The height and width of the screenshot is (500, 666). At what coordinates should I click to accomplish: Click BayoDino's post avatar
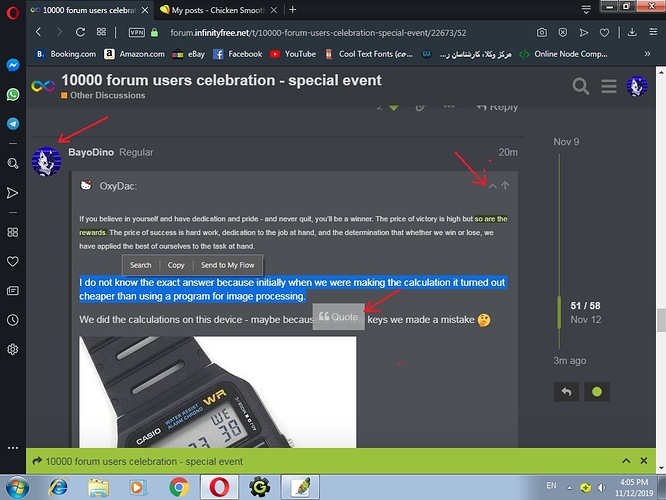(x=46, y=161)
